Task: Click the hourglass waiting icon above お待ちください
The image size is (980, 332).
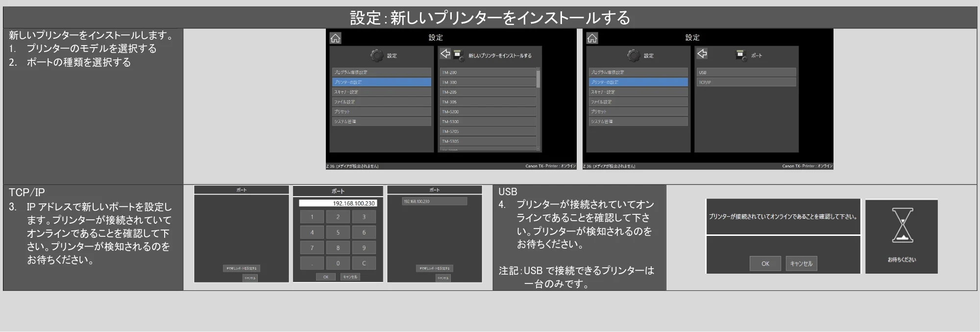Action: [x=902, y=225]
